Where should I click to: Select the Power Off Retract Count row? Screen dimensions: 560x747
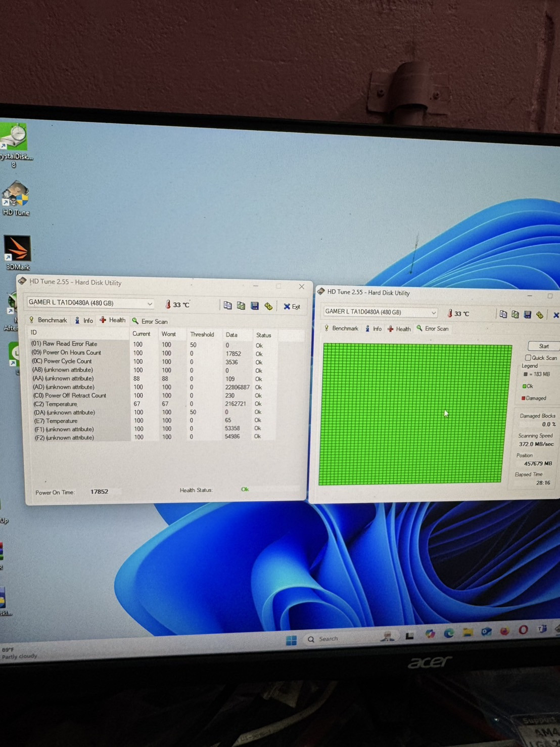coord(153,396)
